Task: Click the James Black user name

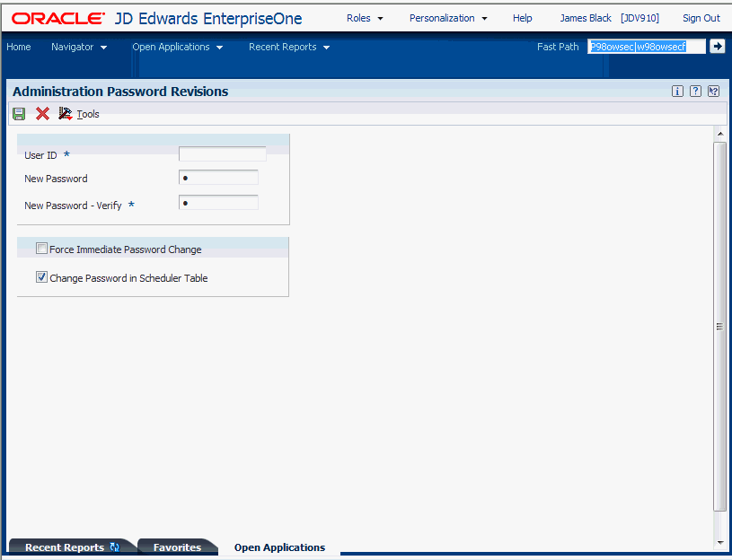Action: click(x=586, y=18)
